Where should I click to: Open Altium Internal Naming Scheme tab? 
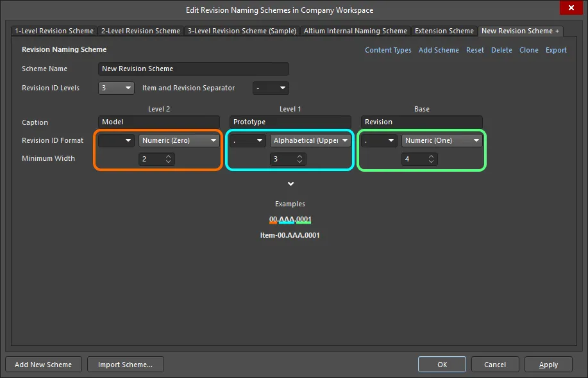pos(355,31)
